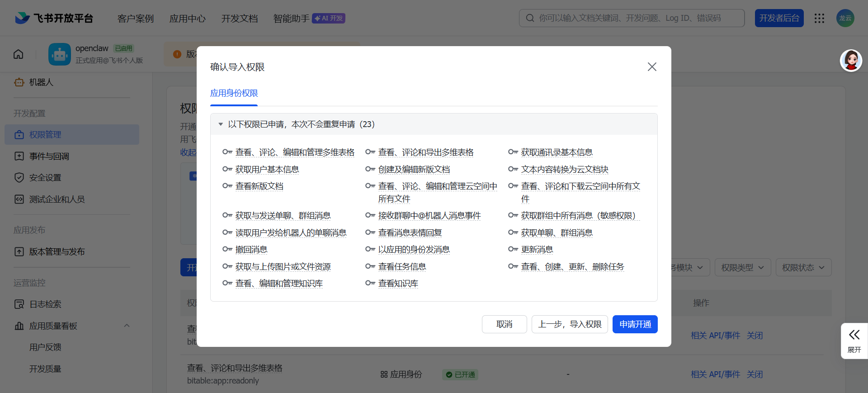Open 事件与回调 in the sidebar

pyautogui.click(x=49, y=156)
